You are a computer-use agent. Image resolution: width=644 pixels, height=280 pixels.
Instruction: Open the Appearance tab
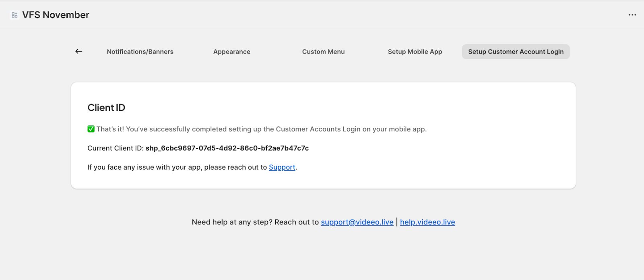coord(231,52)
